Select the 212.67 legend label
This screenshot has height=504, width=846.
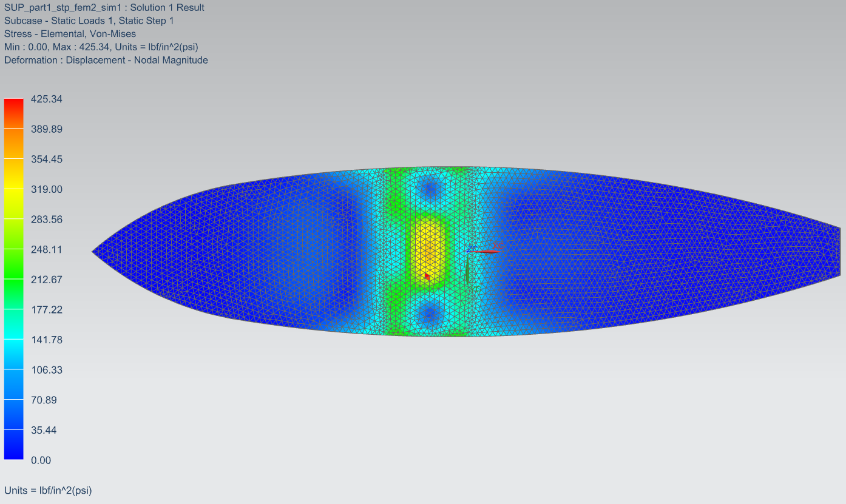[47, 280]
